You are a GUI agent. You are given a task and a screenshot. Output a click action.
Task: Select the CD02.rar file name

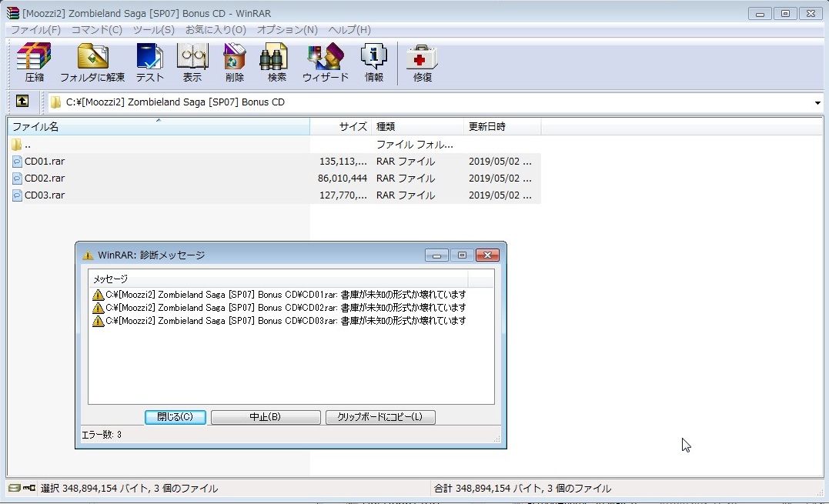(x=45, y=178)
